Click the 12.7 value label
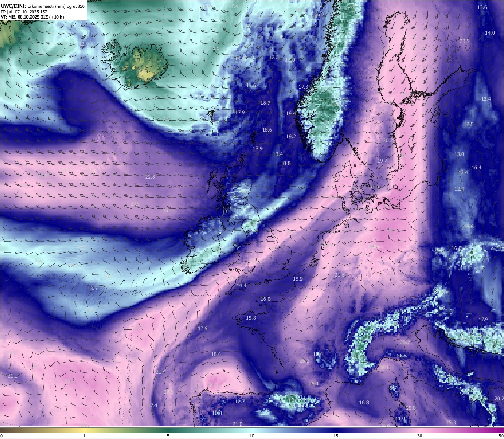The image size is (504, 439). point(240,401)
